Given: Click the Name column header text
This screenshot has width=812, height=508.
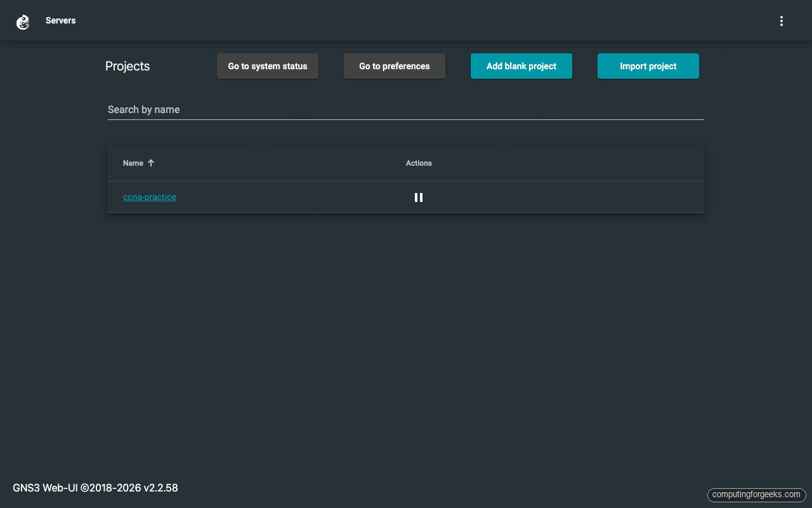Looking at the screenshot, I should (x=133, y=163).
